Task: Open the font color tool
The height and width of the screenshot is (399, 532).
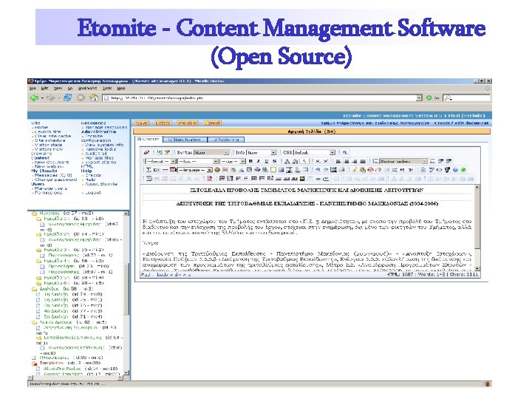Action: pyautogui.click(x=287, y=161)
